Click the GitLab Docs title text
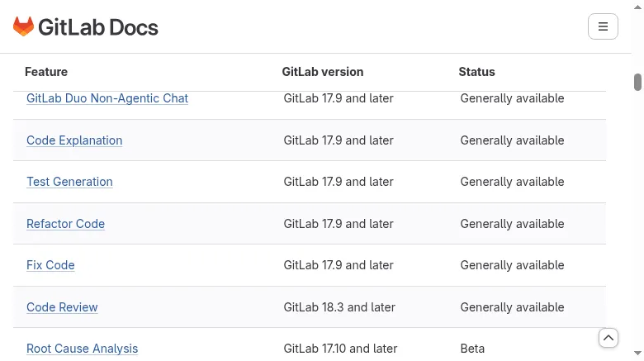 point(98,27)
